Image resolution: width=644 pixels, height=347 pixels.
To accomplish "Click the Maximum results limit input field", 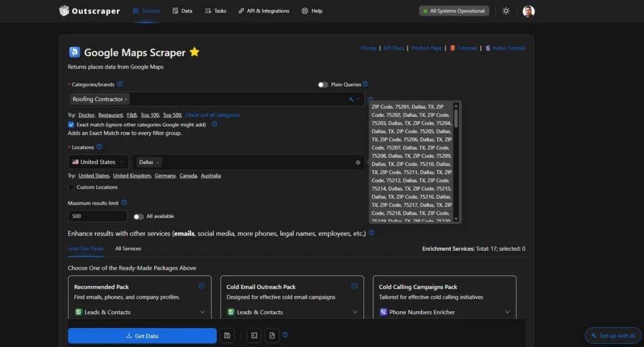I will [97, 216].
